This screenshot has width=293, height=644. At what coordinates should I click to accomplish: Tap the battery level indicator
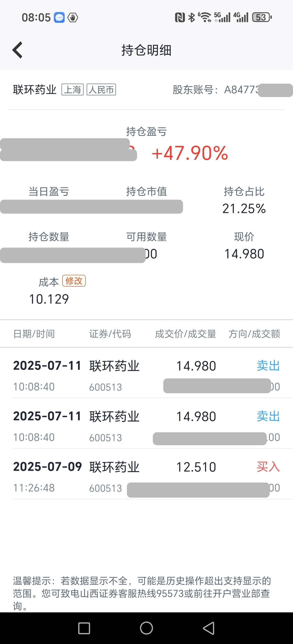(x=262, y=17)
